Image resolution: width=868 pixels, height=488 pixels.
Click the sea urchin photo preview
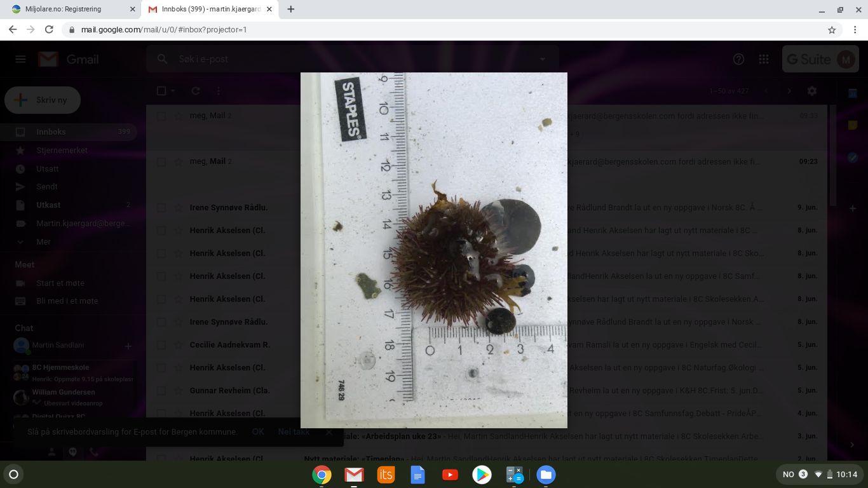[x=434, y=250]
